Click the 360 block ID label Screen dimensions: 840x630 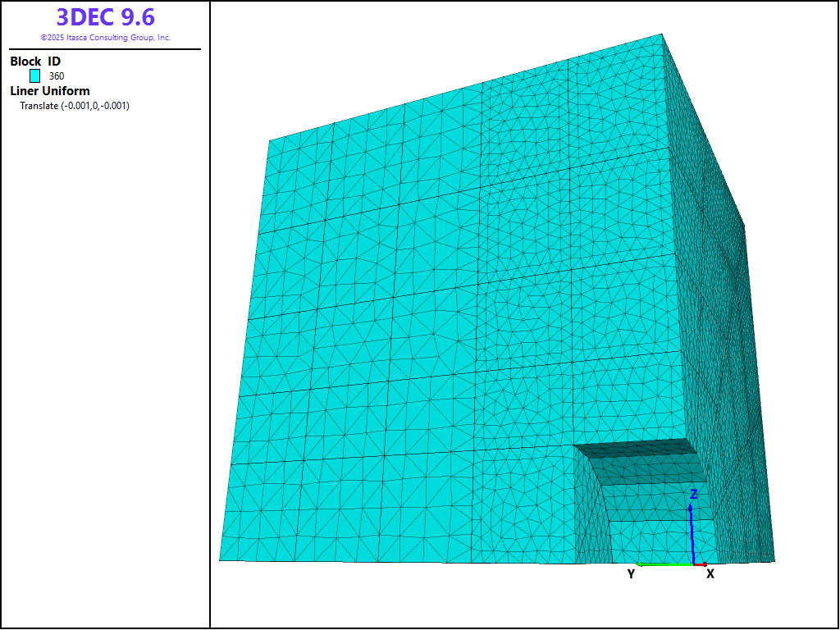[57, 76]
